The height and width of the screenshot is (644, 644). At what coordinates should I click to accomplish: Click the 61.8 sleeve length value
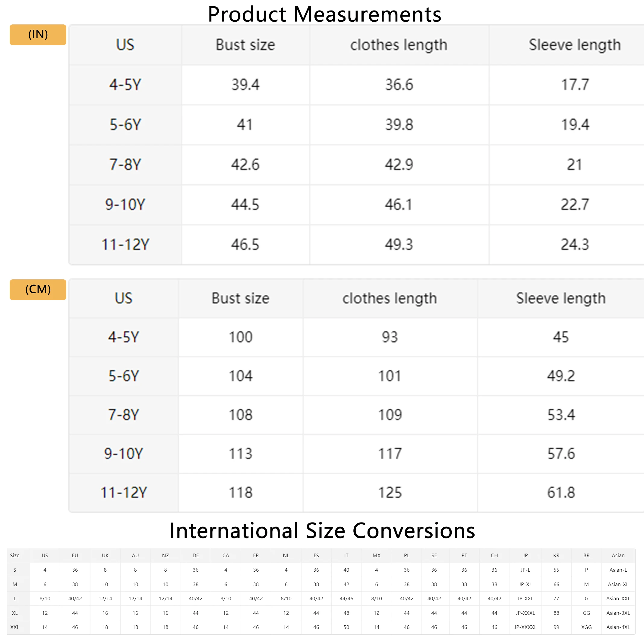point(561,492)
